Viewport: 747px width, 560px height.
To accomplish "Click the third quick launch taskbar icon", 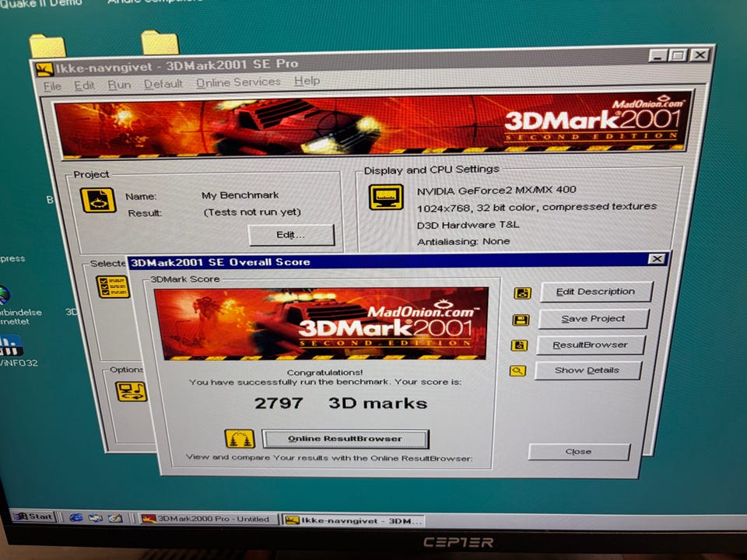I will coord(115,518).
